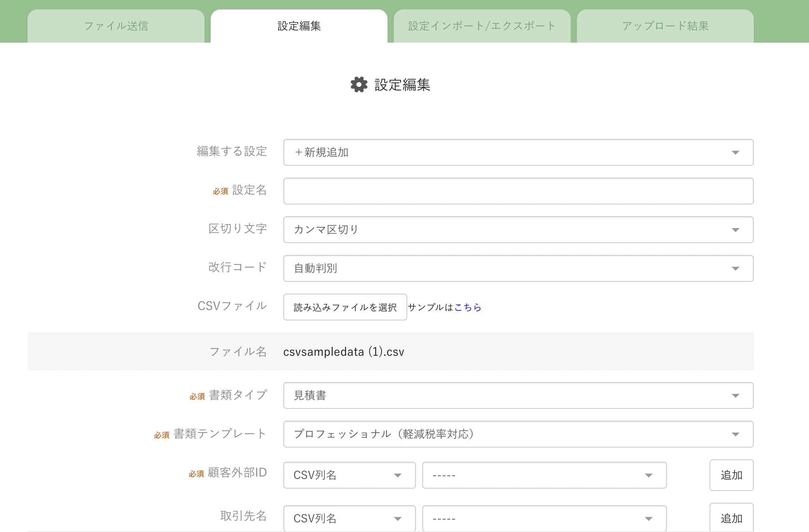Click 追加 button in 取引先名 row
809x532 pixels.
click(x=731, y=518)
